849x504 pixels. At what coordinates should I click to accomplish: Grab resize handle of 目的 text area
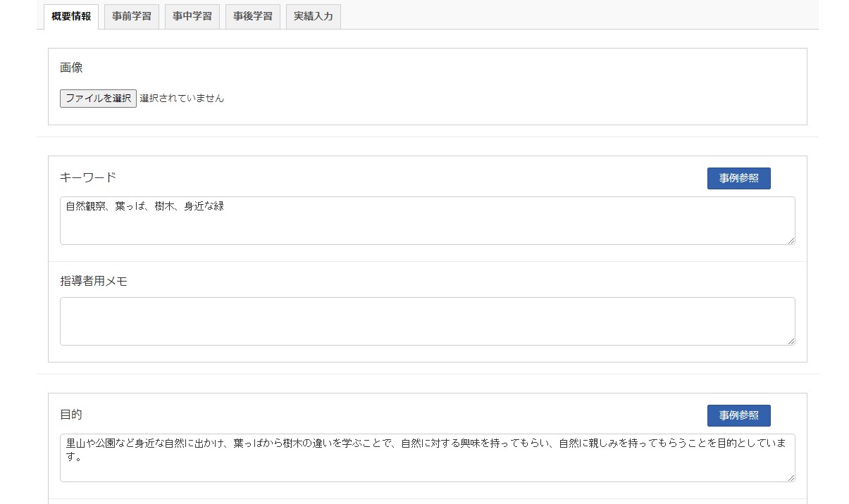point(791,477)
